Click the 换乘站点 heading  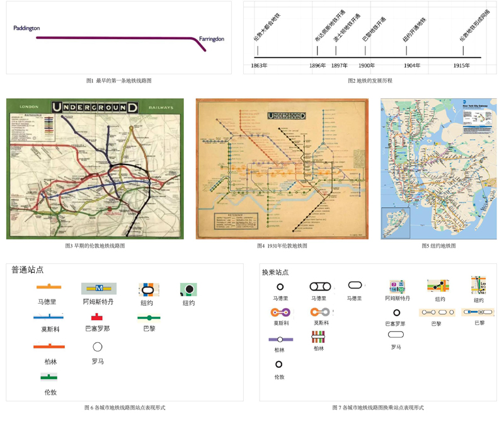(275, 272)
